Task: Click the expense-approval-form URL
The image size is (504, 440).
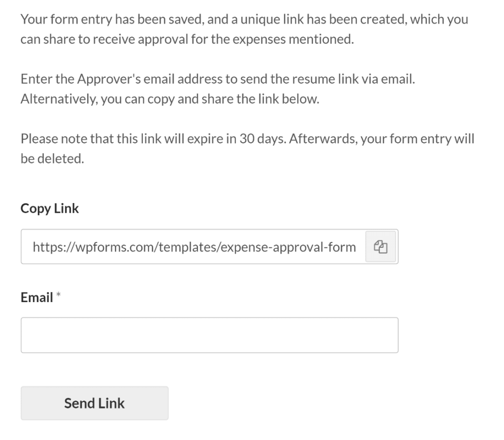Action: click(x=194, y=246)
